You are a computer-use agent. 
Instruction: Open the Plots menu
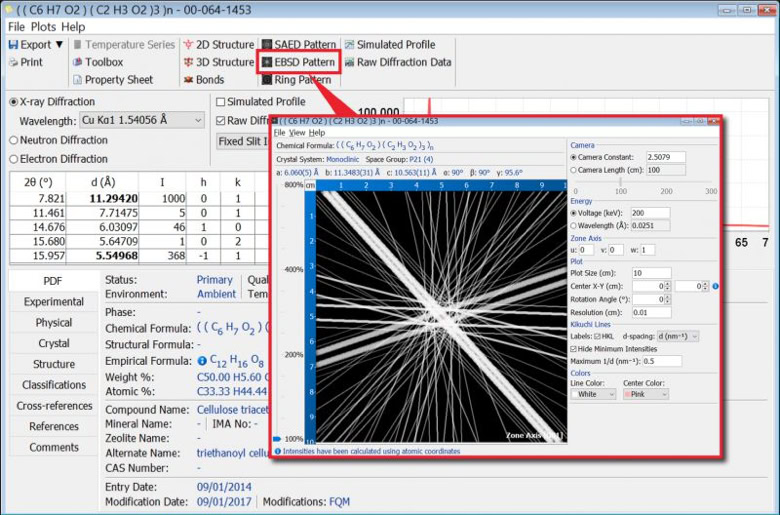click(x=44, y=27)
